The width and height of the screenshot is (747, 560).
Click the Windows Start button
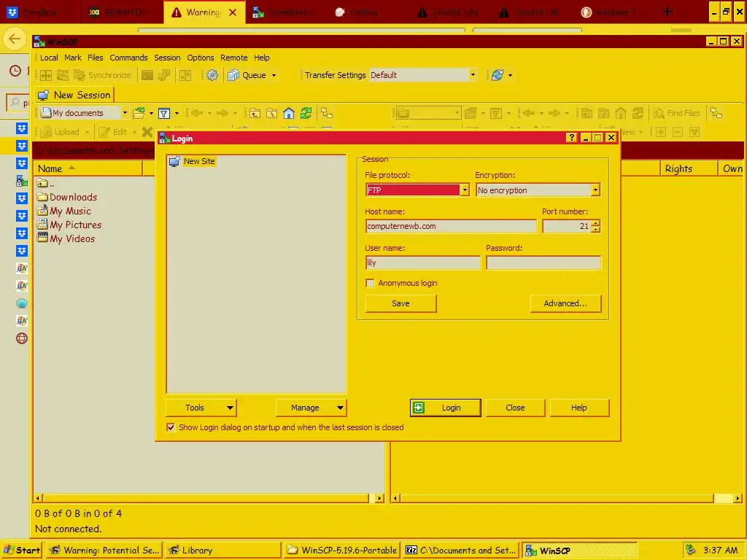[x=22, y=550]
